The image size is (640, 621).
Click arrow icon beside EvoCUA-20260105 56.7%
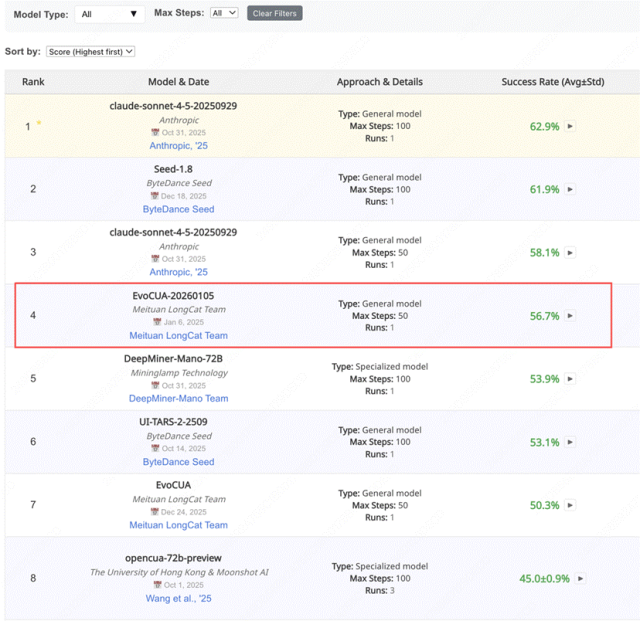[x=570, y=316]
